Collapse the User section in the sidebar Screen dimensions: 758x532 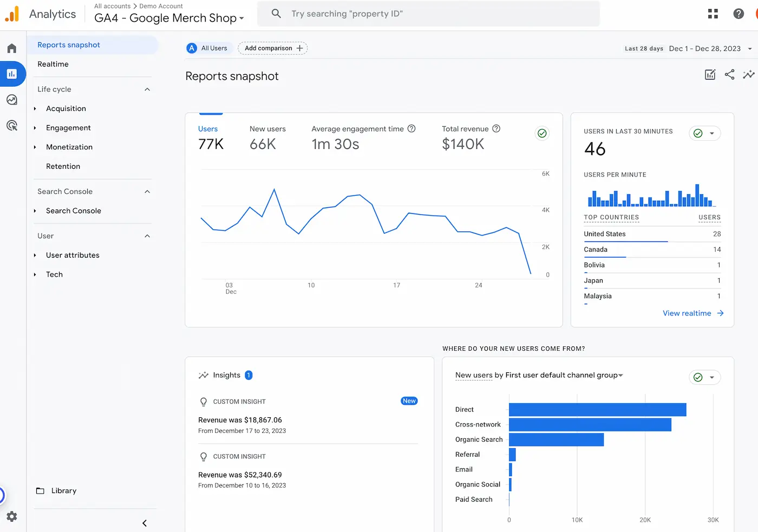[147, 236]
